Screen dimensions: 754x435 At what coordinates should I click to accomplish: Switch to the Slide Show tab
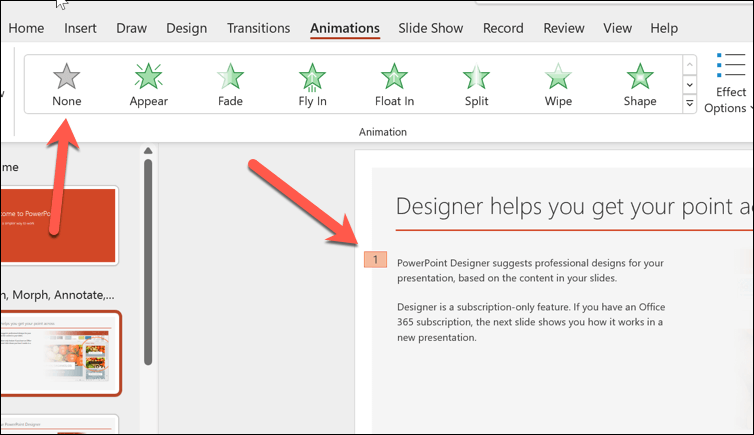point(431,28)
